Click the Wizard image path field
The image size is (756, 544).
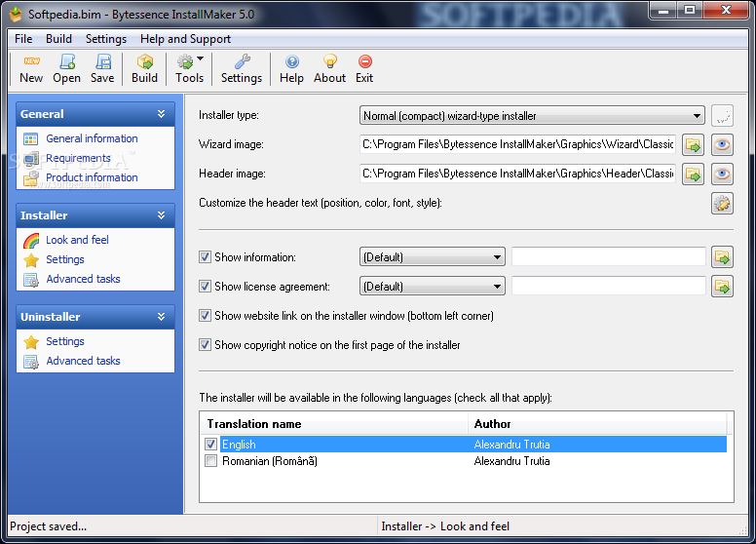[x=517, y=144]
